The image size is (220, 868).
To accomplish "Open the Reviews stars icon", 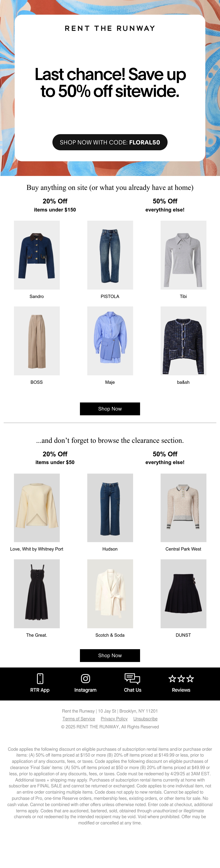I will [x=181, y=678].
